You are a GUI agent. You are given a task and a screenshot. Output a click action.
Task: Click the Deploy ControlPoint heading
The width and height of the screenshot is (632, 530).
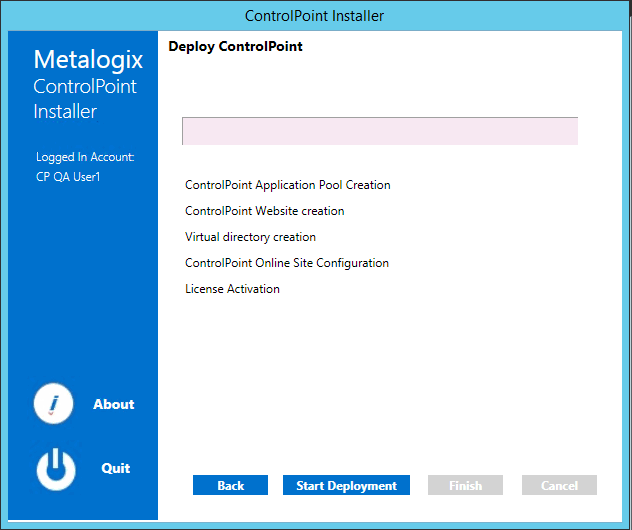(235, 46)
